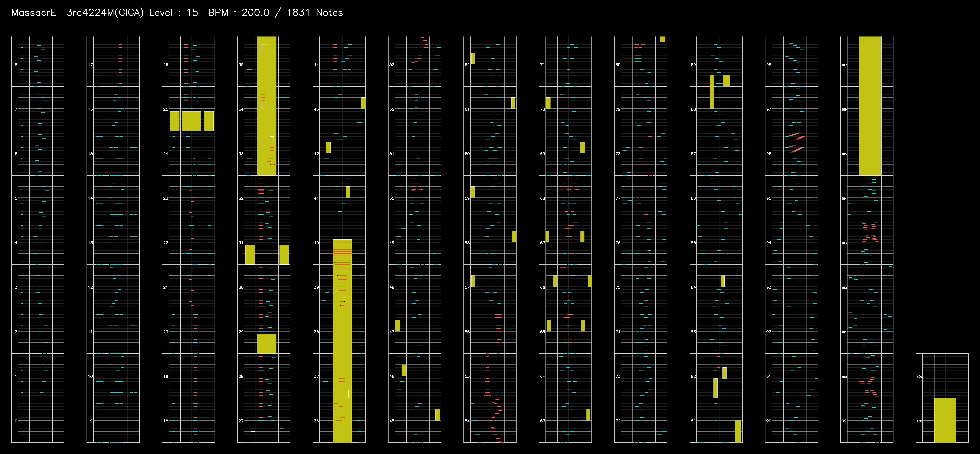The image size is (980, 454).
Task: Click the yellow note block in measure 81
Action: click(738, 432)
